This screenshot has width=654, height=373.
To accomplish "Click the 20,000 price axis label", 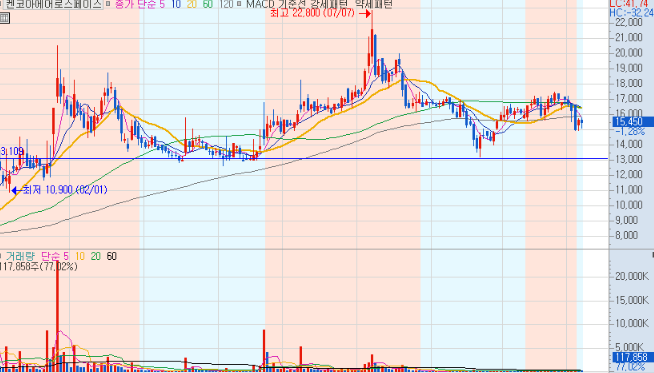I will click(629, 53).
